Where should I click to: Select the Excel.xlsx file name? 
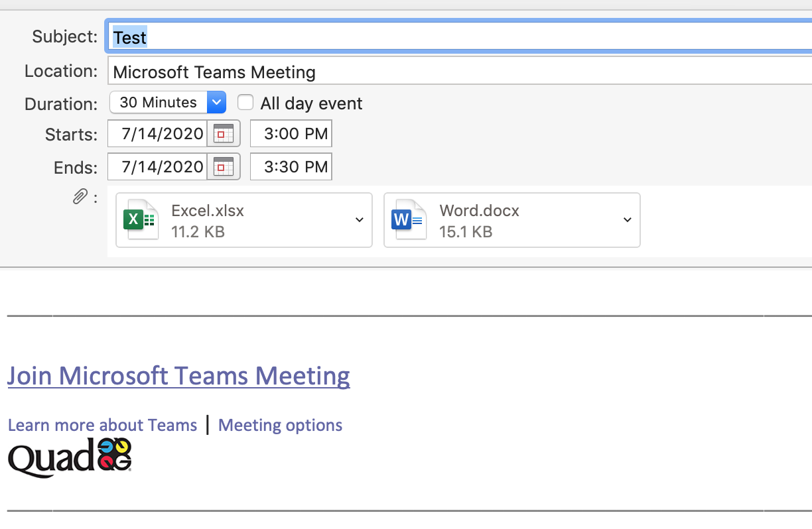(x=208, y=211)
